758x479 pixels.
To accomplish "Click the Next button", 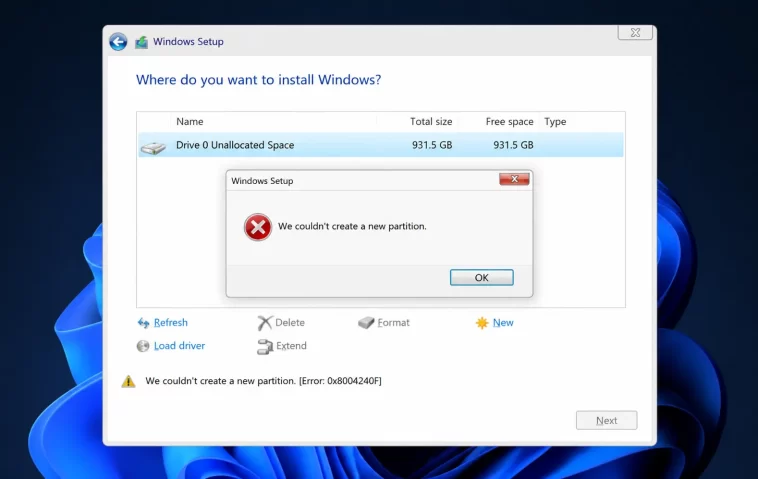I will 606,421.
